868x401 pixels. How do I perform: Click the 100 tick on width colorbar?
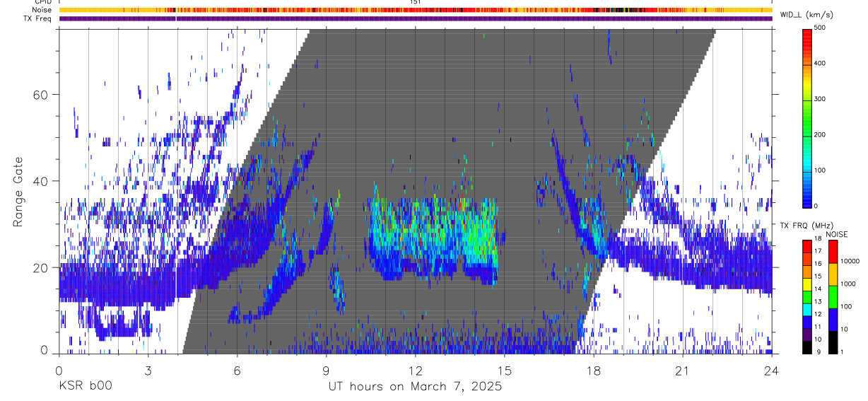(x=820, y=170)
